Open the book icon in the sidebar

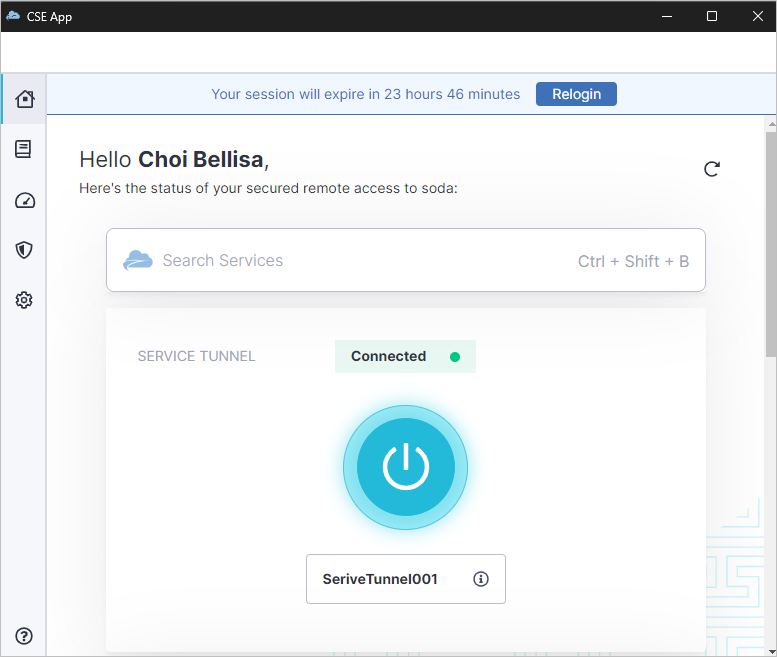coord(24,149)
